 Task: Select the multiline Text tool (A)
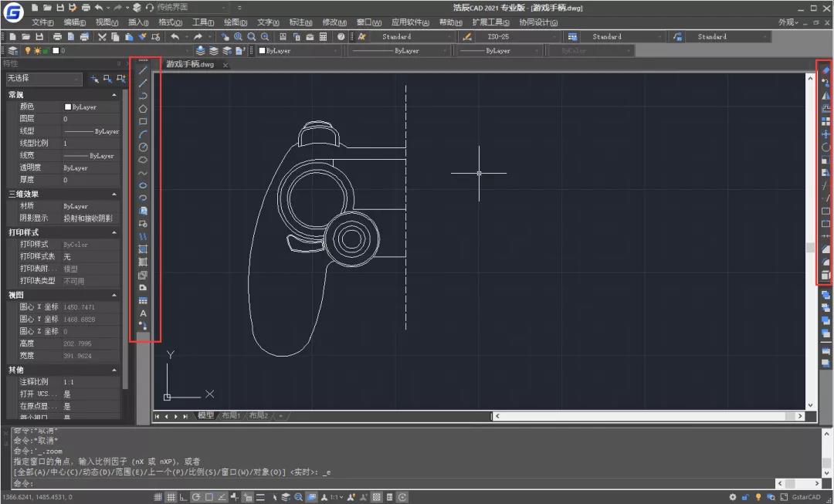point(144,313)
